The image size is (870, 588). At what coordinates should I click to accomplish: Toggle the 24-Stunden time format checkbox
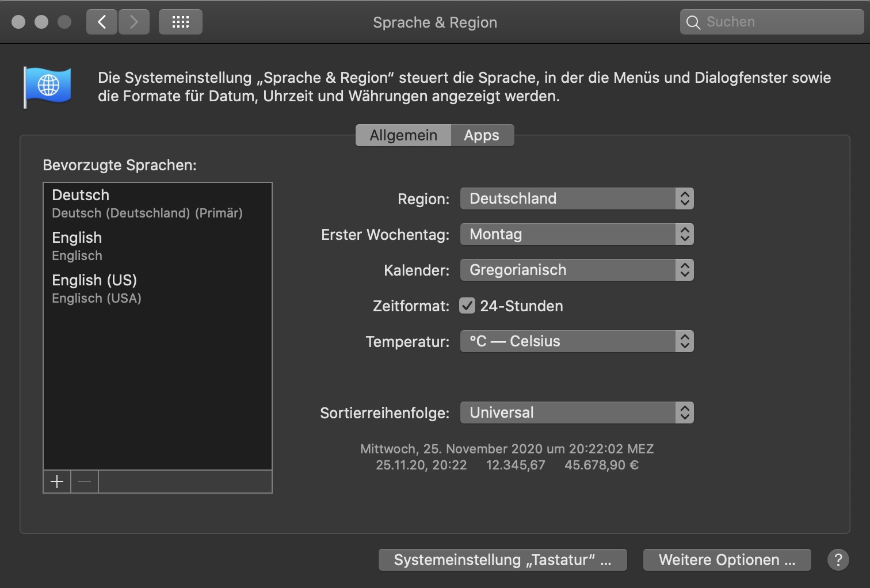[x=467, y=306]
